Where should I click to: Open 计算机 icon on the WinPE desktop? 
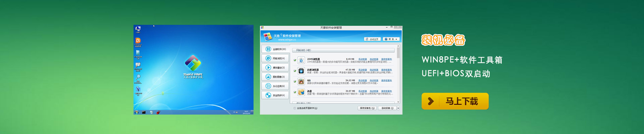[138, 29]
